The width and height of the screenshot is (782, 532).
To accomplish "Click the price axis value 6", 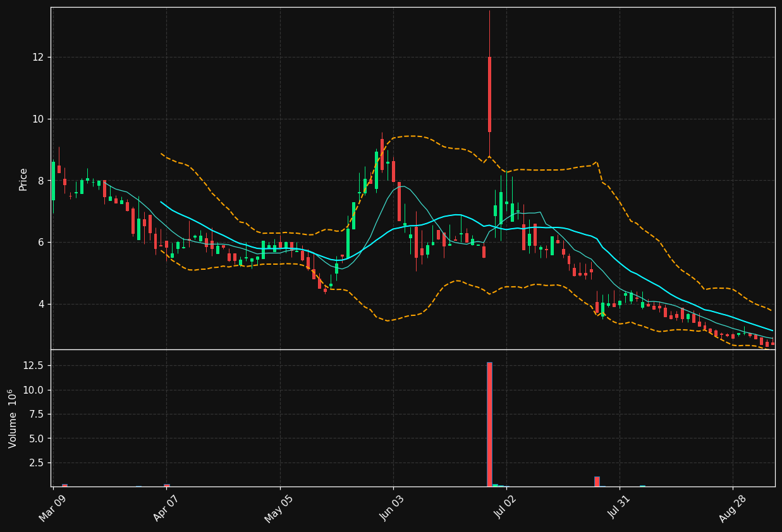I will [42, 243].
